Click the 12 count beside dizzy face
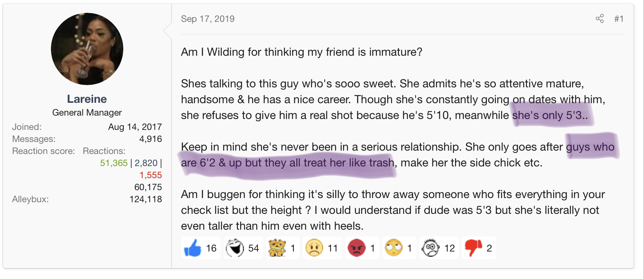 click(x=449, y=248)
